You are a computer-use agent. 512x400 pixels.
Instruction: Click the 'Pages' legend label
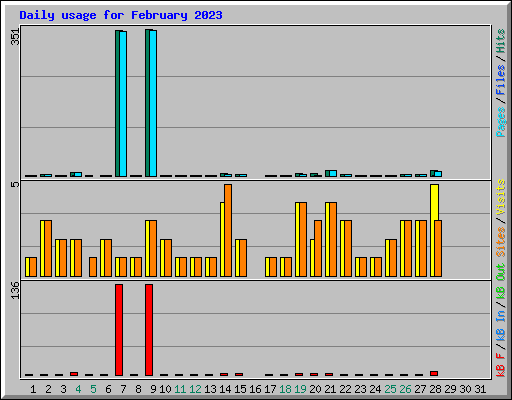[501, 122]
